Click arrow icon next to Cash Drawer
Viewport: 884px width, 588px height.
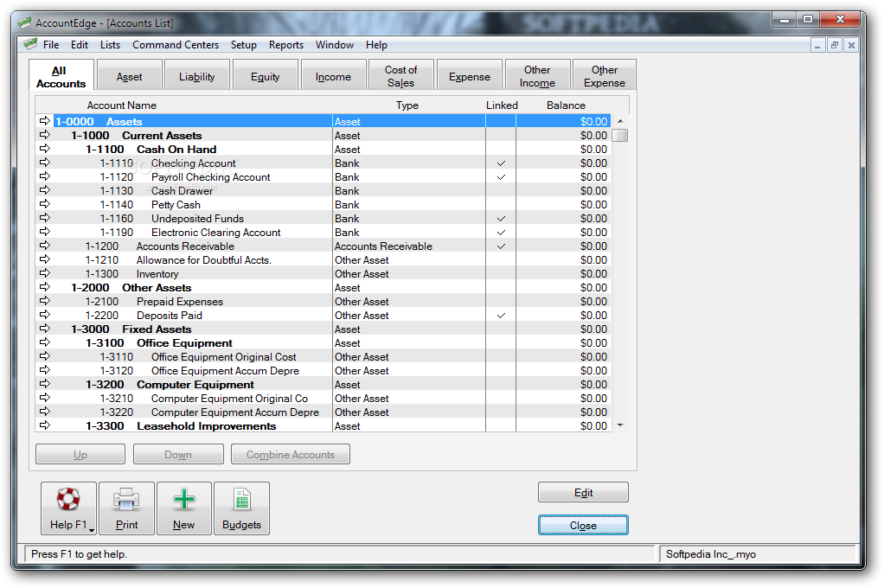(45, 190)
